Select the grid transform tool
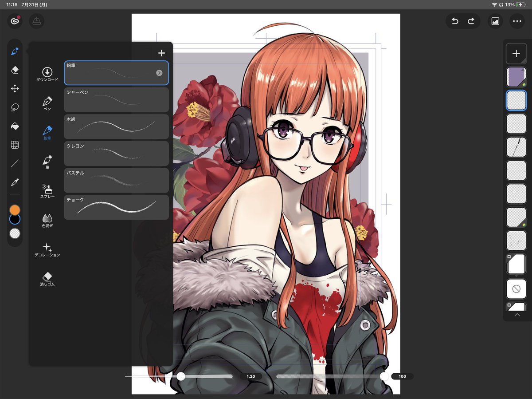 [15, 145]
